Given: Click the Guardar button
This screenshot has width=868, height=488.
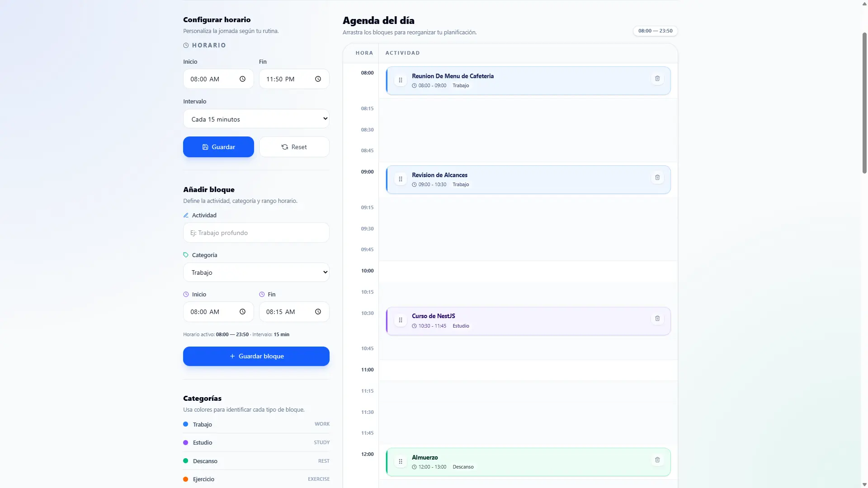Looking at the screenshot, I should coord(218,147).
